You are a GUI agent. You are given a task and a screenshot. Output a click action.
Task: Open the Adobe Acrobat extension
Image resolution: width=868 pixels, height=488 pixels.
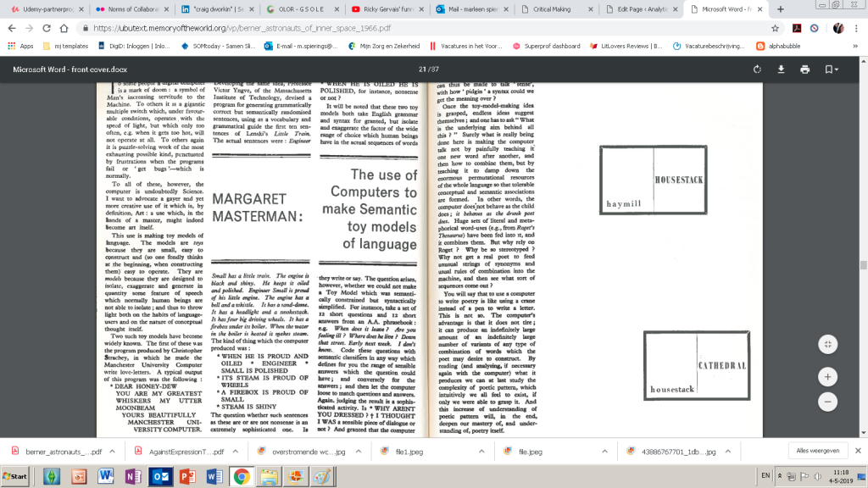pos(797,28)
